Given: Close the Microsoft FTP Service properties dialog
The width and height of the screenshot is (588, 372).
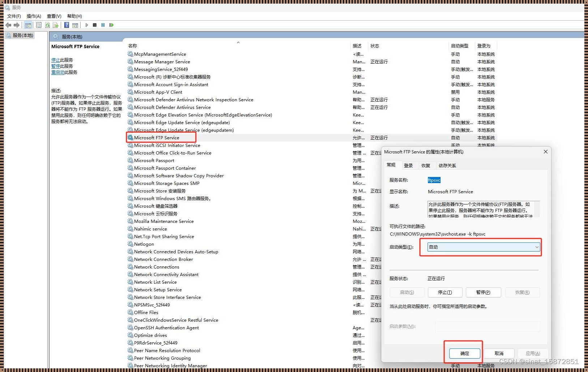Looking at the screenshot, I should pyautogui.click(x=546, y=152).
